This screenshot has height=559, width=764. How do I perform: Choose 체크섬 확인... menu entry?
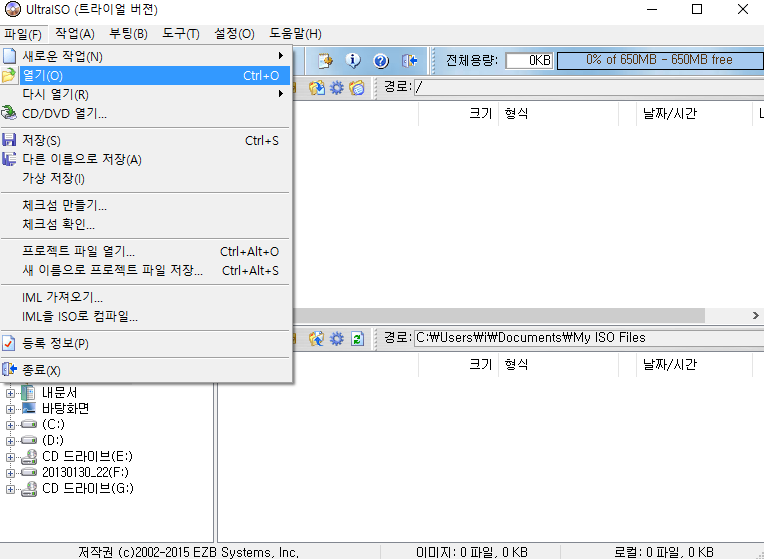[x=146, y=224]
